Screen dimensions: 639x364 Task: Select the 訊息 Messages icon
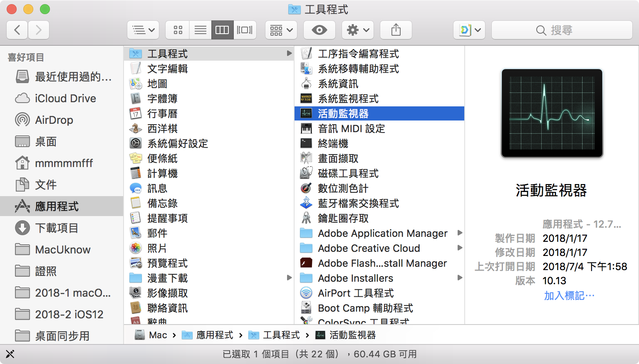pos(136,188)
